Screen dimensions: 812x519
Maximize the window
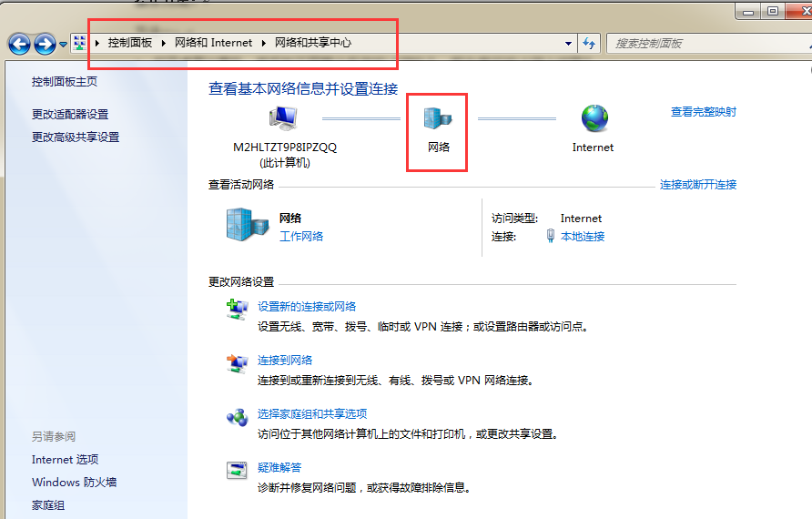[x=773, y=12]
